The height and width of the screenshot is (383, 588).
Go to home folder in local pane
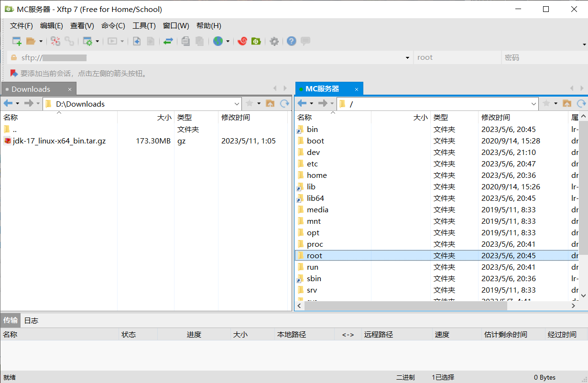[270, 104]
